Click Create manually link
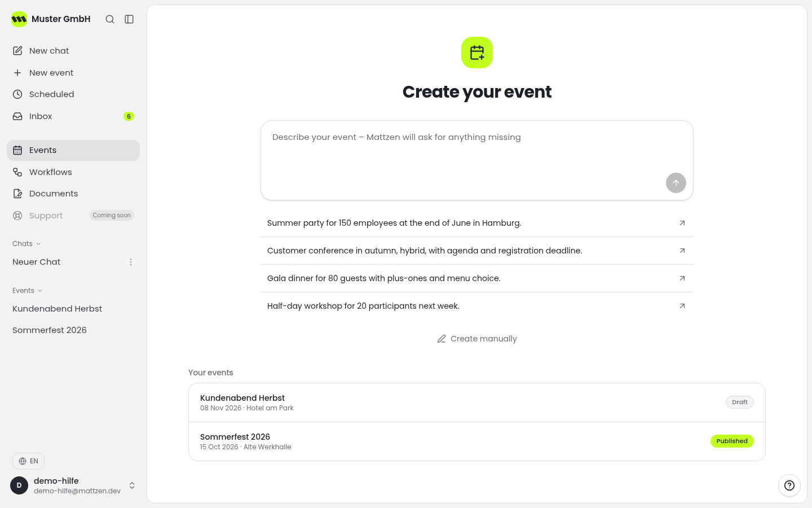The height and width of the screenshot is (508, 812). click(x=477, y=339)
